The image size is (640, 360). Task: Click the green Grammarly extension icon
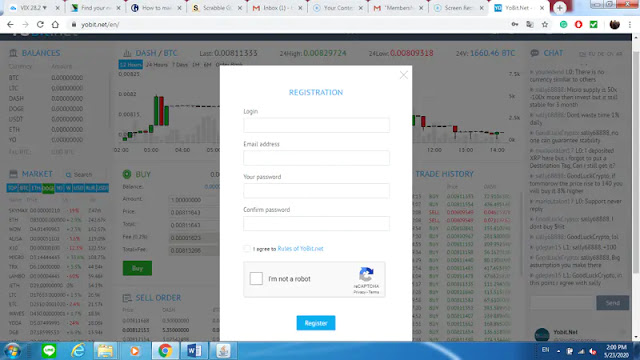pos(564,24)
